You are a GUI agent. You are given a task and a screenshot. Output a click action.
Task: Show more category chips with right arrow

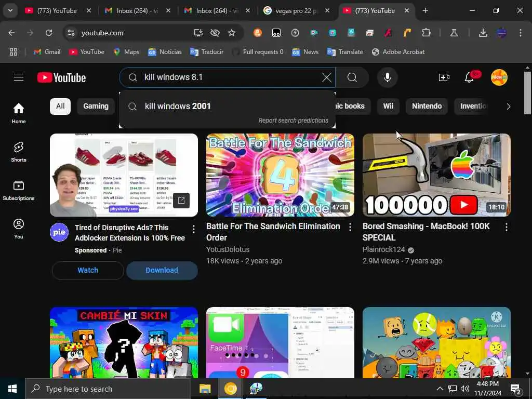508,107
